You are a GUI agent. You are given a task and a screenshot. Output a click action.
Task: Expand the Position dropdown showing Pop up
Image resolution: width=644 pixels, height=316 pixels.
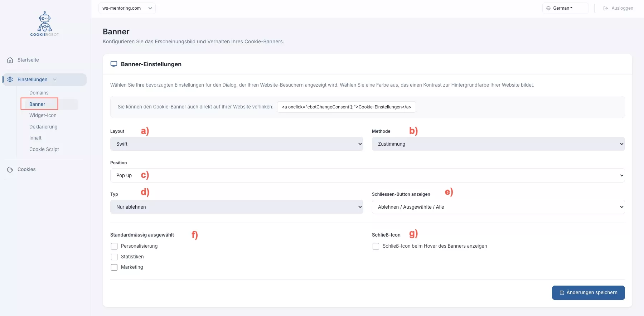pyautogui.click(x=367, y=175)
